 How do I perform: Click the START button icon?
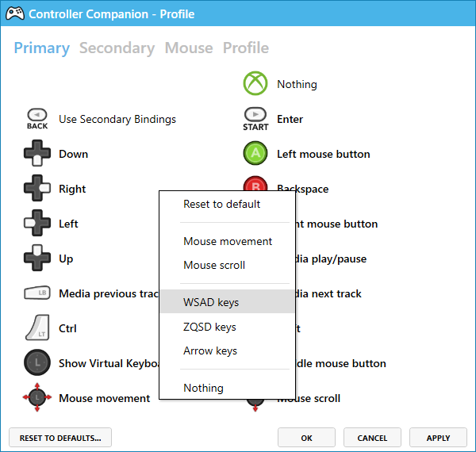coord(255,119)
